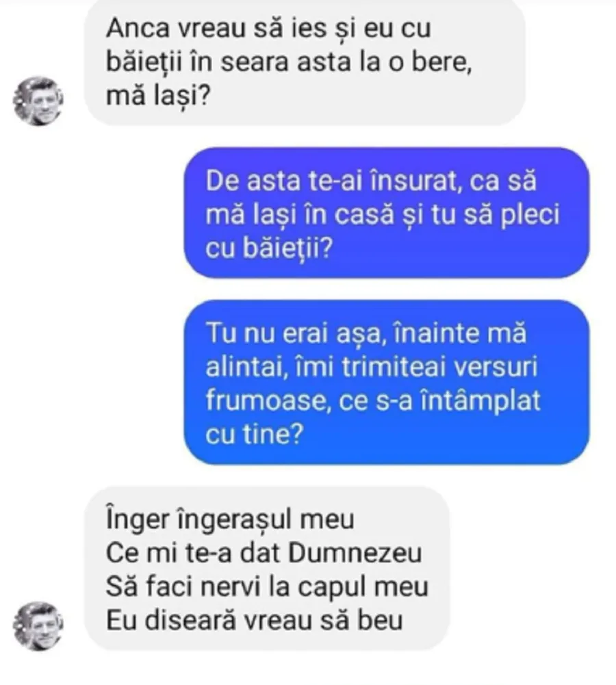Click the line 'alintai, îmi trimiteai versuri'
The width and height of the screenshot is (616, 685).
[372, 367]
